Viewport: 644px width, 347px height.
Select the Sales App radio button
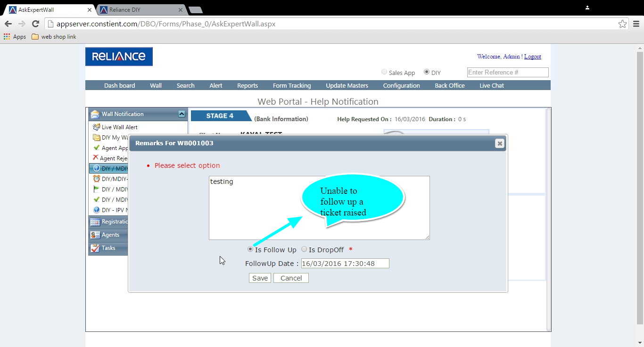[x=384, y=72]
